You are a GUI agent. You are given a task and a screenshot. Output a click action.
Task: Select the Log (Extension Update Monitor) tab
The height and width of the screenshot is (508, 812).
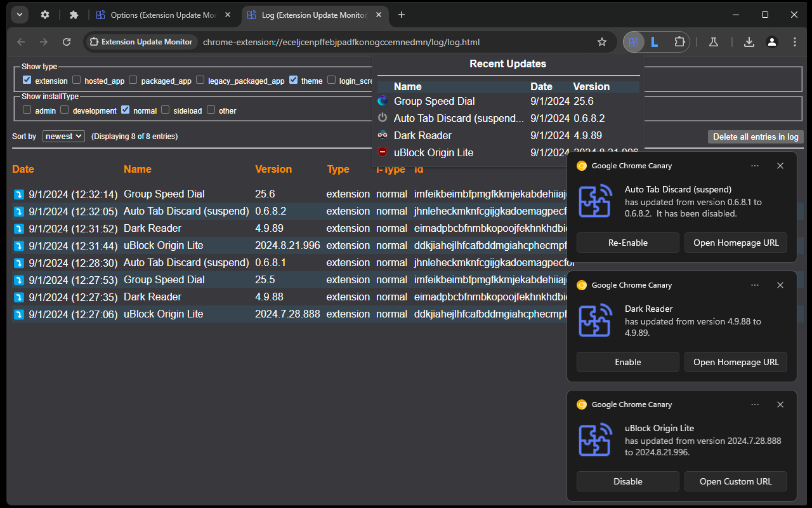(316, 15)
